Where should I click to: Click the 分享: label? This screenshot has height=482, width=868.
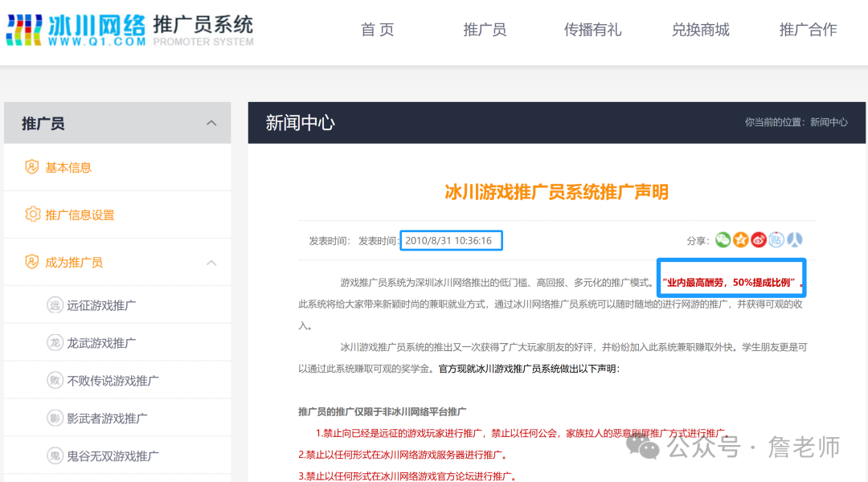tap(698, 241)
